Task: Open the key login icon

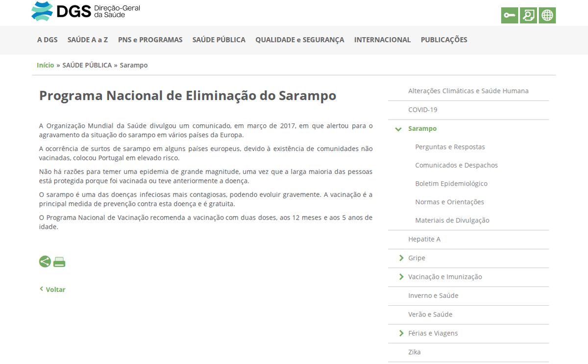Action: tap(510, 15)
